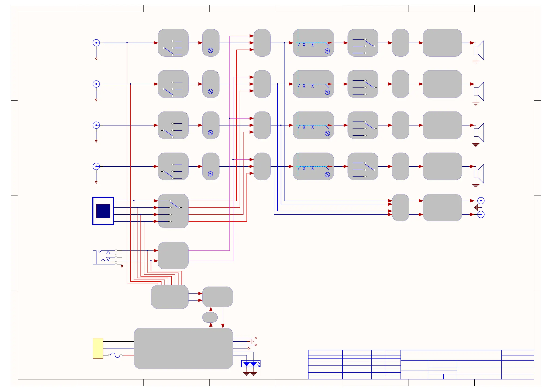
Task: Select the lower line-output connector circle
Action: pyautogui.click(x=481, y=214)
